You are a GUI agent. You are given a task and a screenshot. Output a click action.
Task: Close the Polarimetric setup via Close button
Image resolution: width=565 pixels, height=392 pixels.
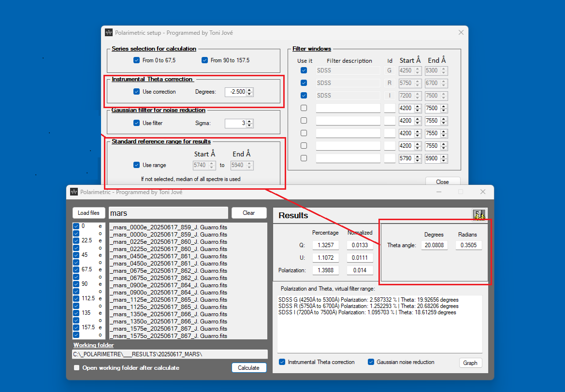[443, 182]
